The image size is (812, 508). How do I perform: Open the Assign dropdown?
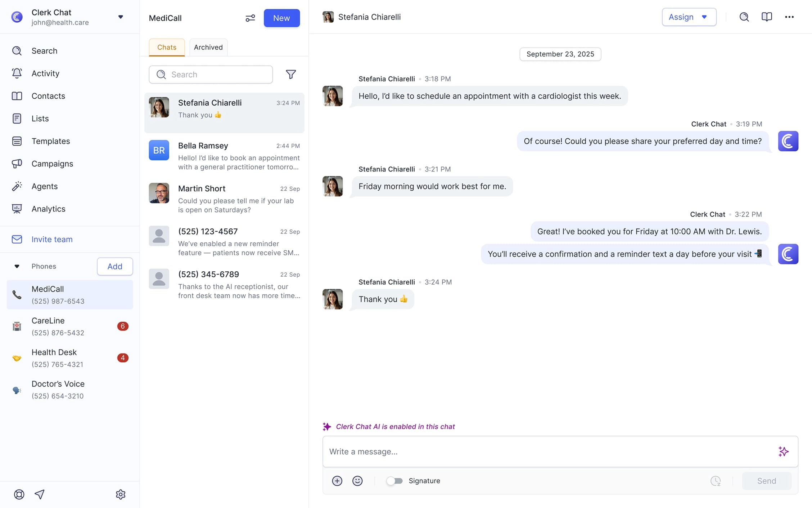tap(689, 17)
